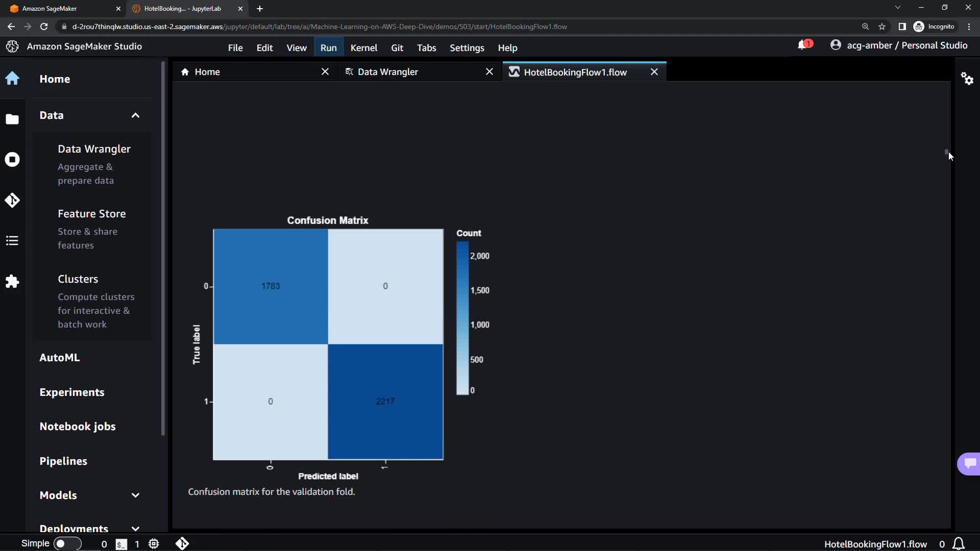Screen dimensions: 980x551
Task: Open the table of contents list icon
Action: [12, 241]
